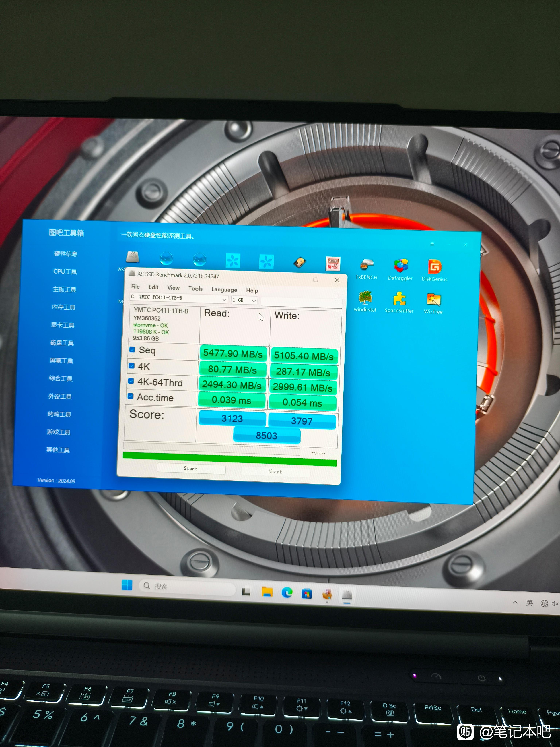Click the Start benchmark button
The height and width of the screenshot is (747, 560).
[191, 468]
